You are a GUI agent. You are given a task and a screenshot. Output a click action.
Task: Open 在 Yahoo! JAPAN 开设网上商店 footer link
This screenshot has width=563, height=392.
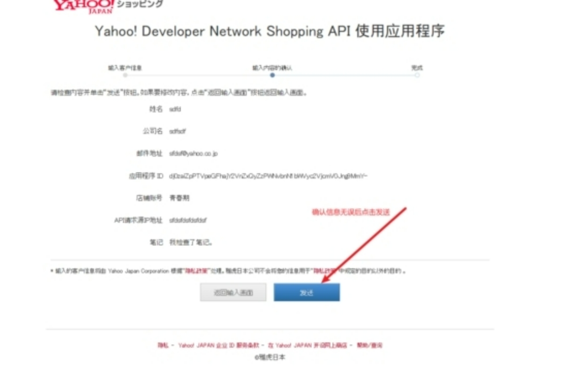tap(307, 345)
